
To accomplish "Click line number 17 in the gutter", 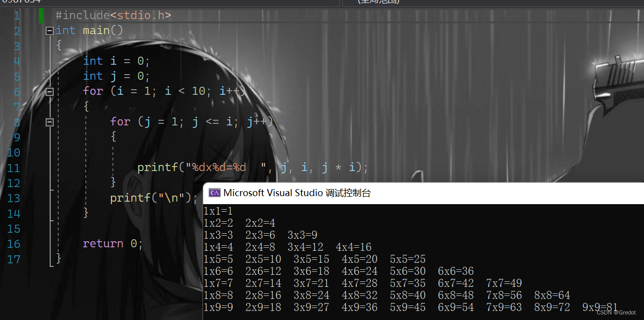I will coord(14,259).
